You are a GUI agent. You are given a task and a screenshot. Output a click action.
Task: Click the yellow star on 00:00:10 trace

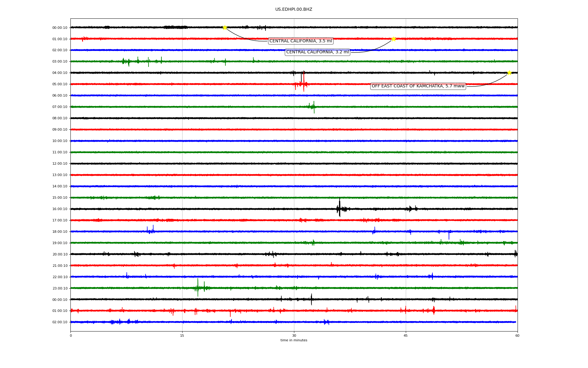click(x=224, y=28)
